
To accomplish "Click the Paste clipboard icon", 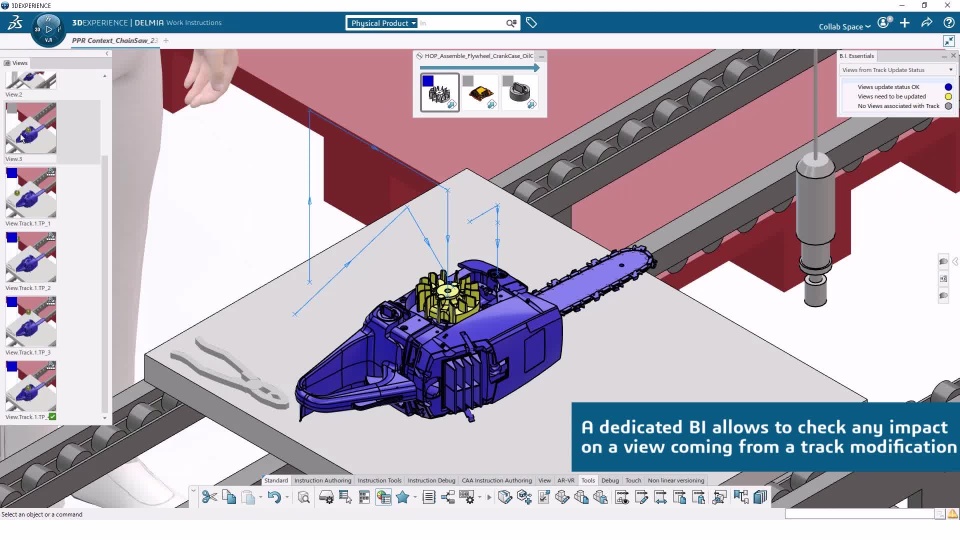I will [248, 497].
